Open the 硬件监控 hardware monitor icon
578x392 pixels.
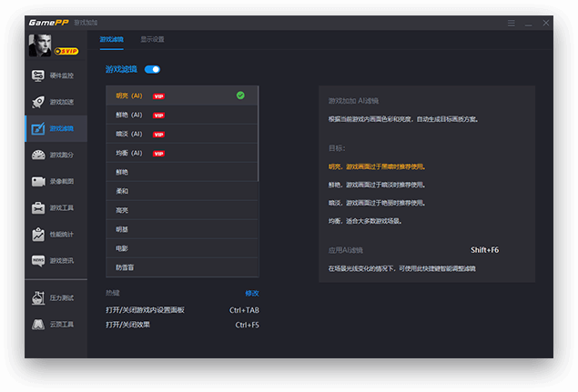pos(38,75)
